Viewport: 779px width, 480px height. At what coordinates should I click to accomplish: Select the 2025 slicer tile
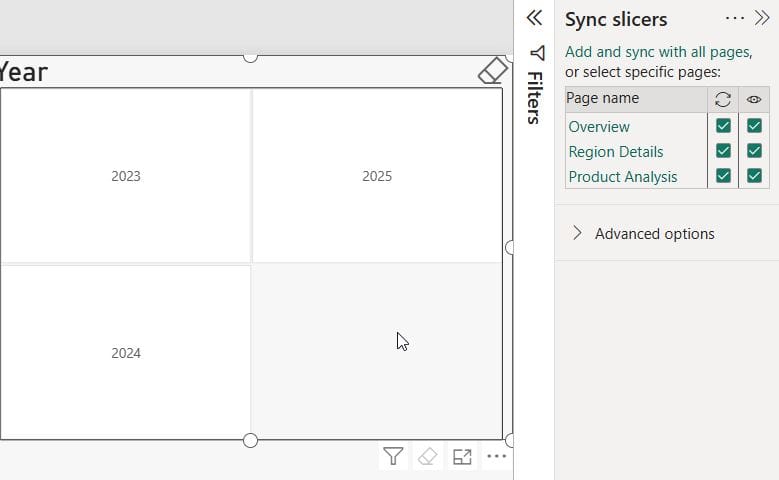point(377,176)
